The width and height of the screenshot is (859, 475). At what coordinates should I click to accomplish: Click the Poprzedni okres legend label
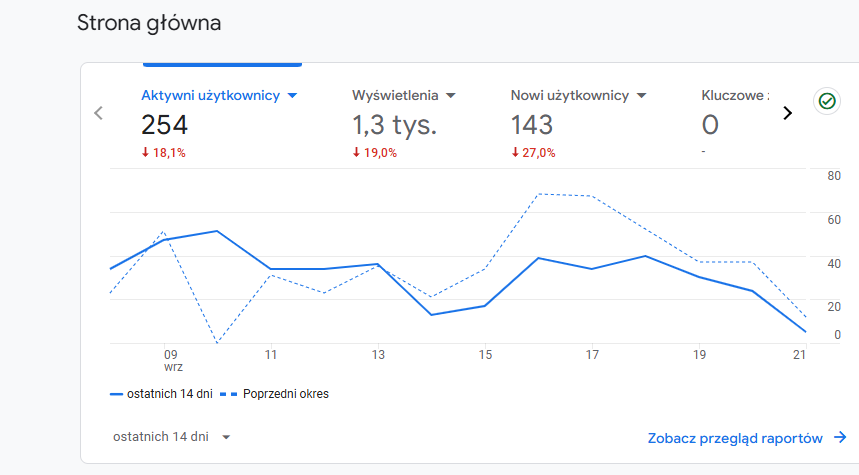[285, 394]
